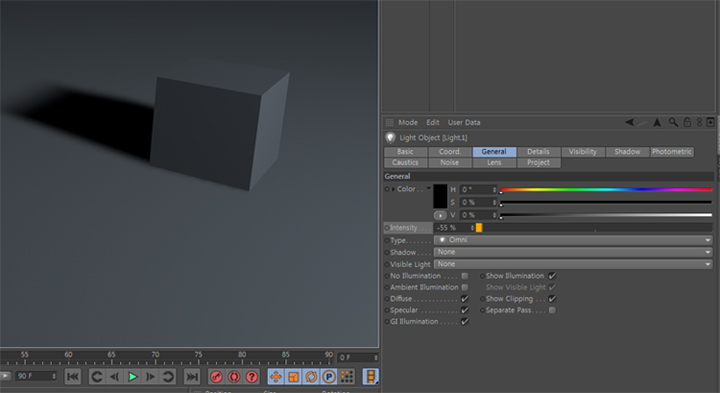Toggle the red Autokeying icon

pyautogui.click(x=234, y=377)
